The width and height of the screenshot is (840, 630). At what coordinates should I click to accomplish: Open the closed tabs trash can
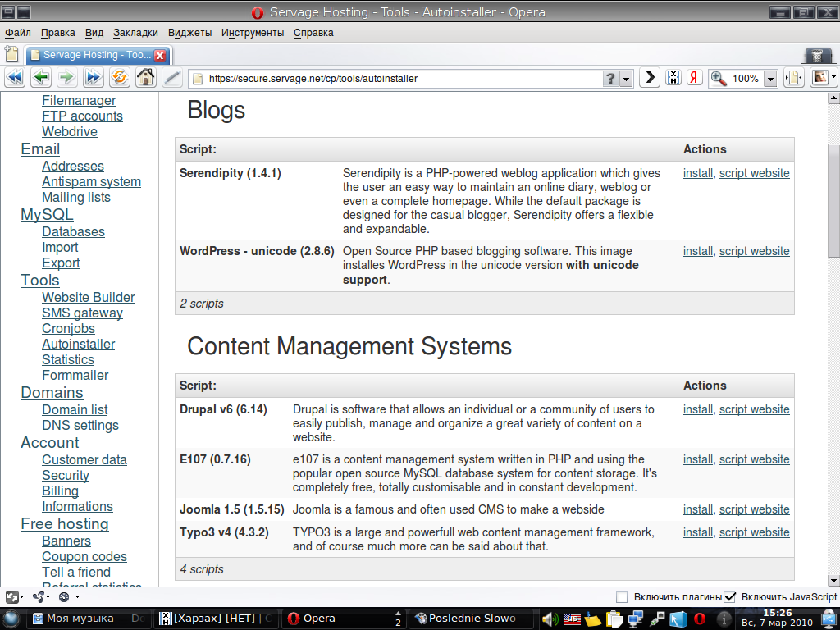point(818,55)
